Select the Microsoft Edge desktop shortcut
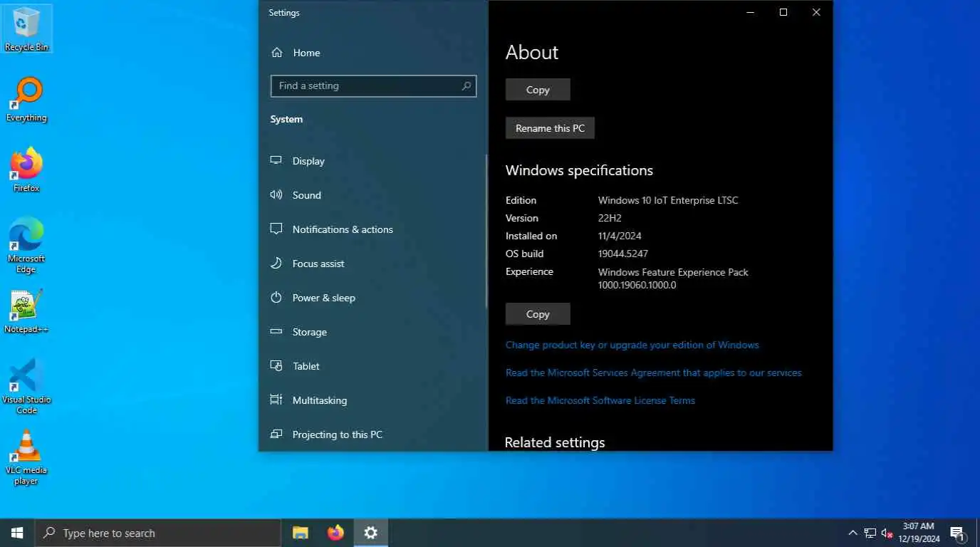Screen dimensions: 980x547 click(x=26, y=246)
